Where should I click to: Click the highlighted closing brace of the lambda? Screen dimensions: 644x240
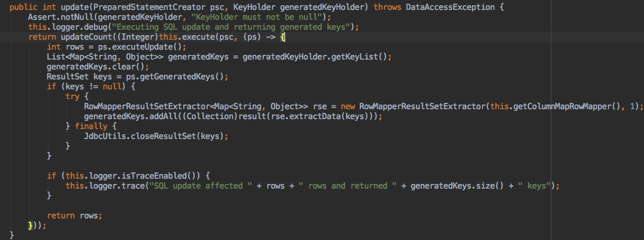[x=31, y=225]
